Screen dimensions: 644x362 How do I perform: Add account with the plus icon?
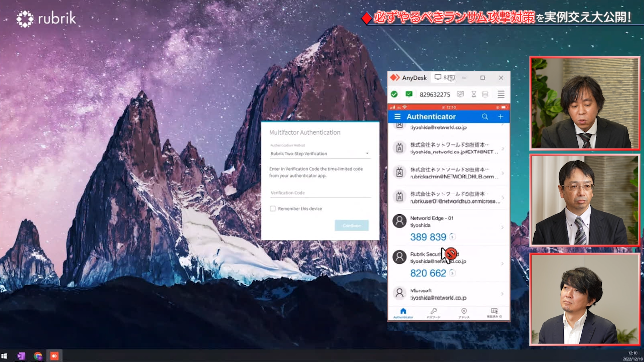tap(500, 117)
